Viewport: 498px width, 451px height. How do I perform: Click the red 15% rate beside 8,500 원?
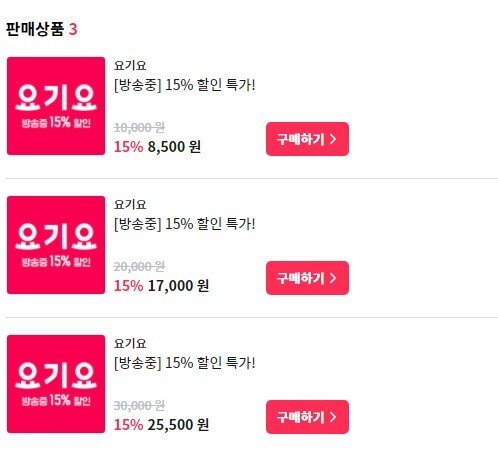(128, 147)
